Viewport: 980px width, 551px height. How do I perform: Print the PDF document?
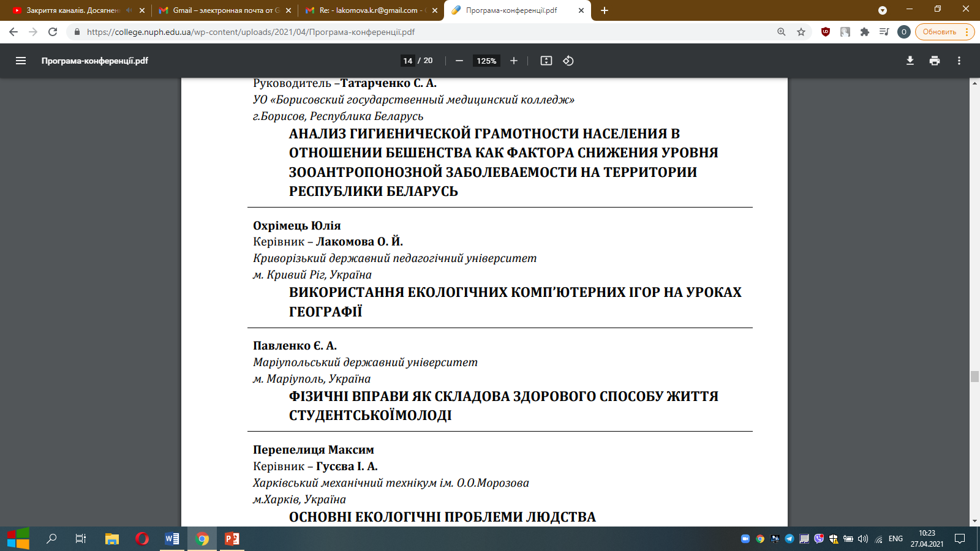(x=935, y=61)
